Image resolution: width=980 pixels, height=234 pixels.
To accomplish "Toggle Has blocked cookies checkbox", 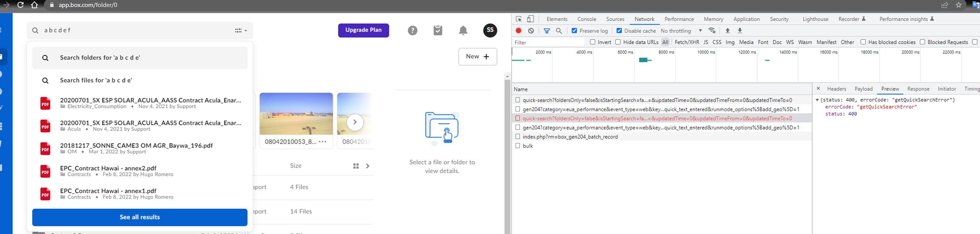I will [x=863, y=42].
